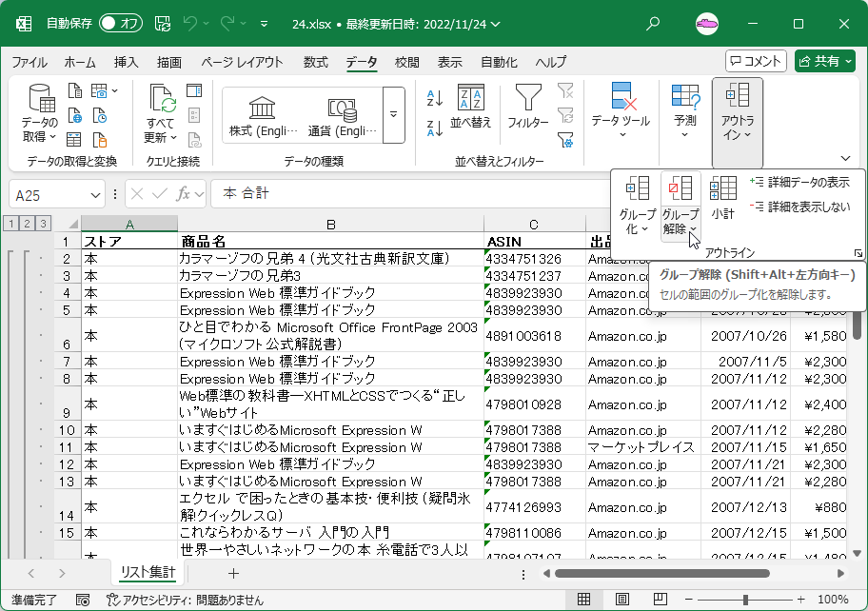Switch to the 数式 tab
Viewport: 868px width, 611px height.
pos(316,62)
